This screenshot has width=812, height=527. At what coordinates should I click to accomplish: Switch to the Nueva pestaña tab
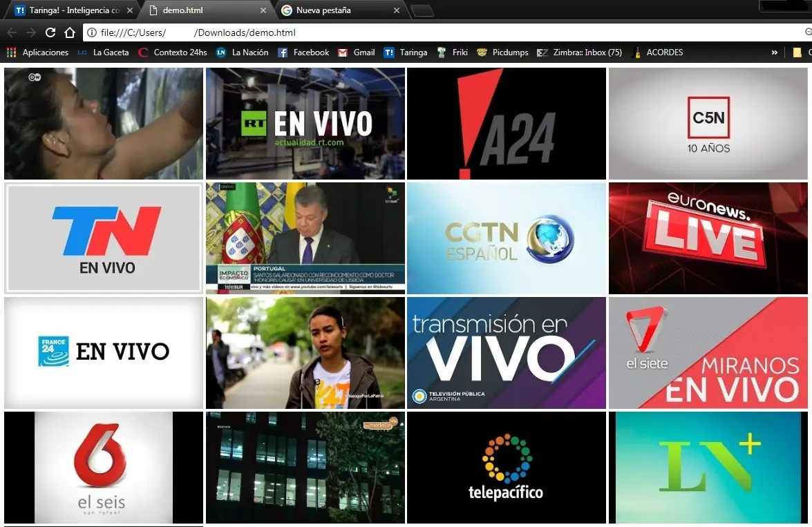coord(340,10)
